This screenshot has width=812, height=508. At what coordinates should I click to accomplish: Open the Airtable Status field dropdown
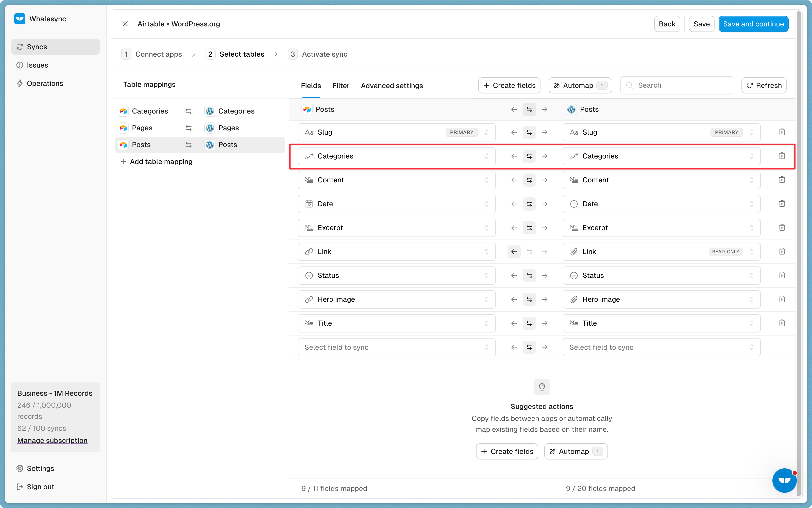click(397, 276)
